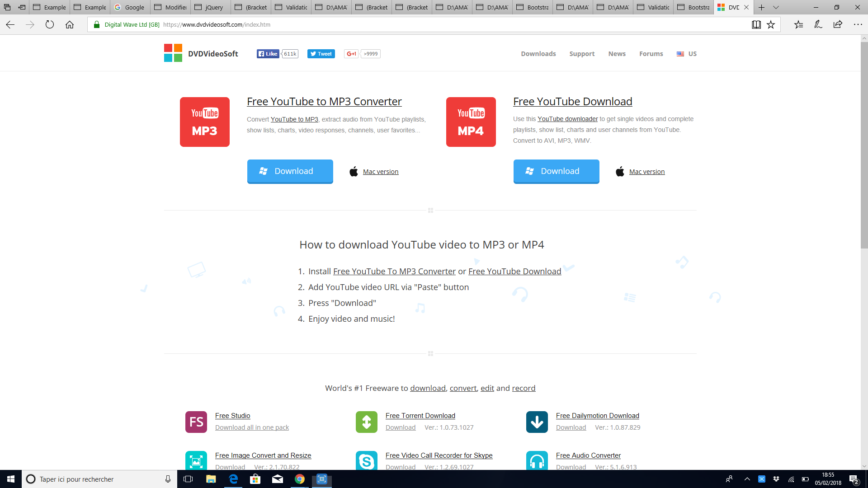Open the Free Studio link
868x488 pixels.
click(x=232, y=416)
